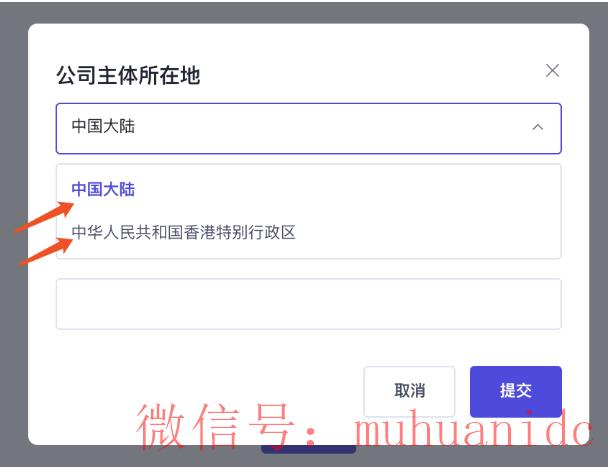Viewport: 609px width, 467px height.
Task: Select 中国大陆 option in the list
Action: point(308,190)
